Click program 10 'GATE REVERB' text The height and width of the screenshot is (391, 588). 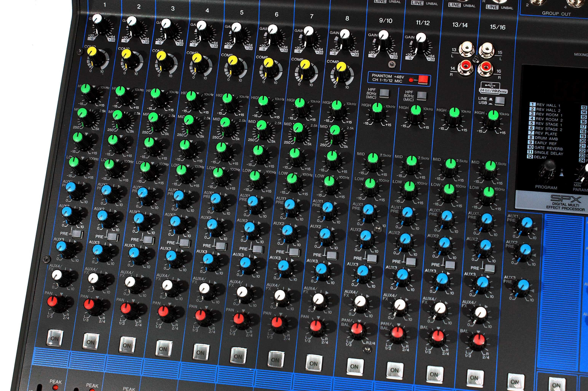point(548,148)
